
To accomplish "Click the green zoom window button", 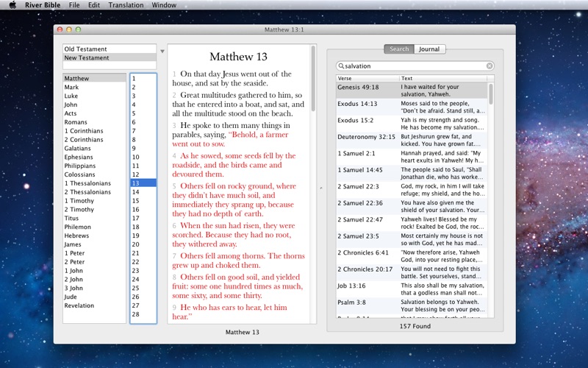I will click(x=79, y=29).
